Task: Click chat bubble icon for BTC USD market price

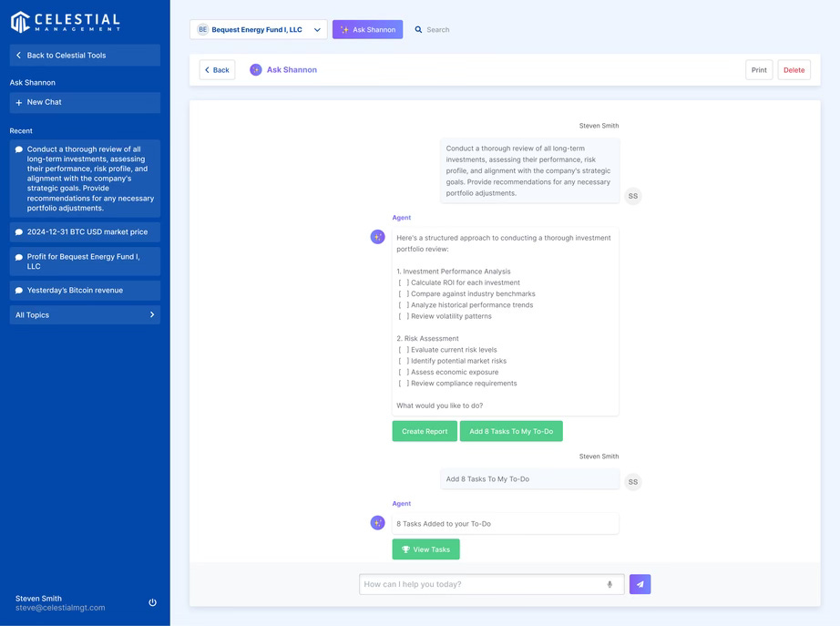Action: click(19, 232)
